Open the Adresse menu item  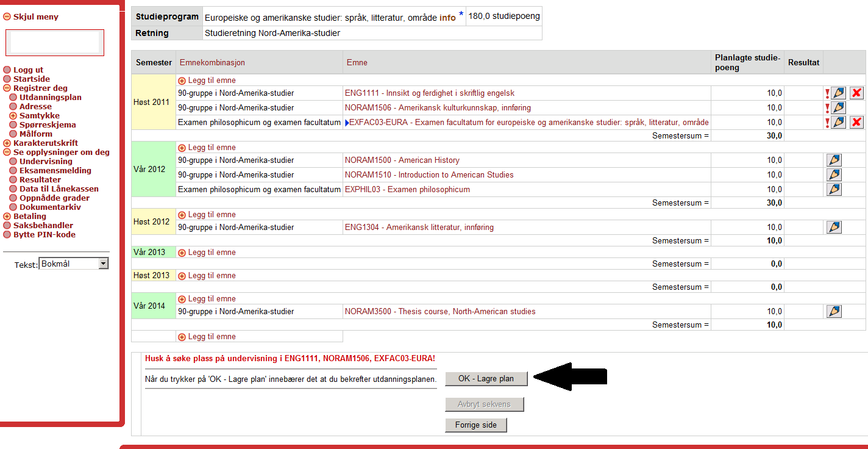pos(35,107)
